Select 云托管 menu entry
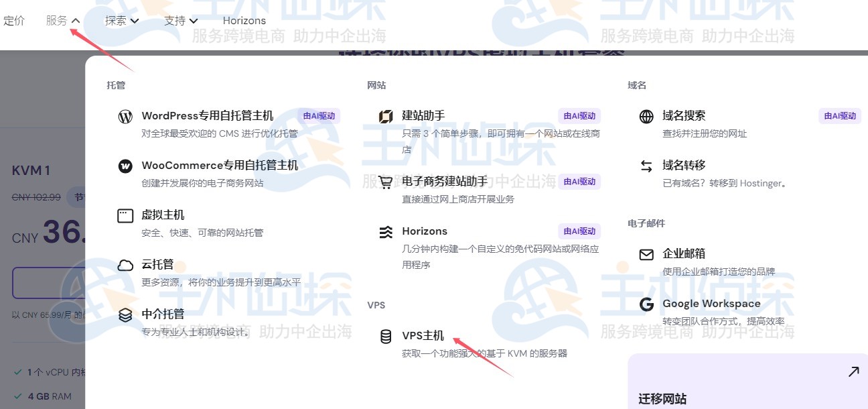 157,264
